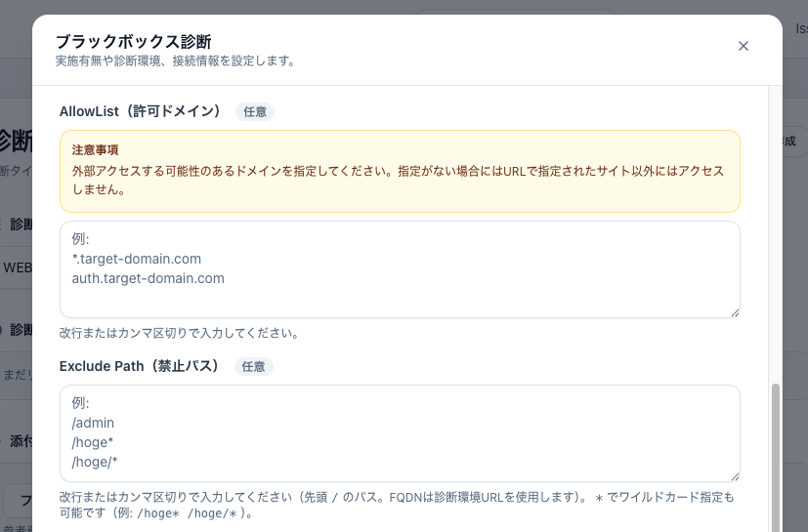Grab the Exclude Path textarea resize handle
Screen dimensions: 808x532
point(735,476)
